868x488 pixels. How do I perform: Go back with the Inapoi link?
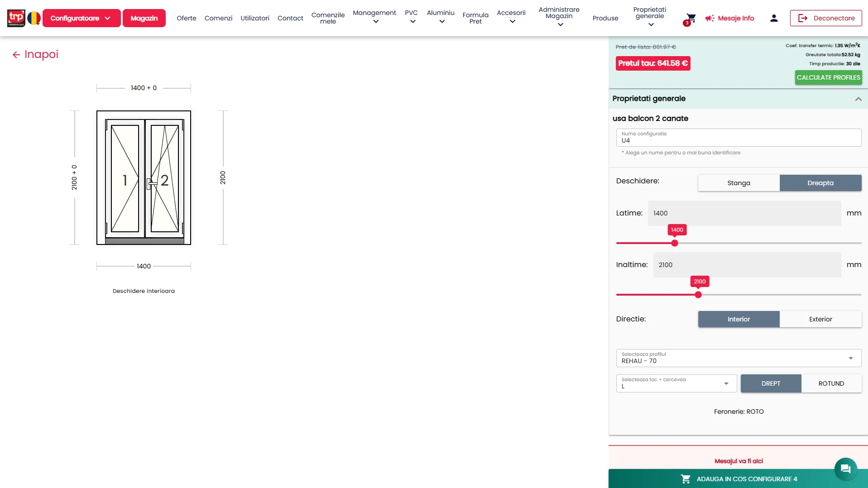click(x=35, y=54)
